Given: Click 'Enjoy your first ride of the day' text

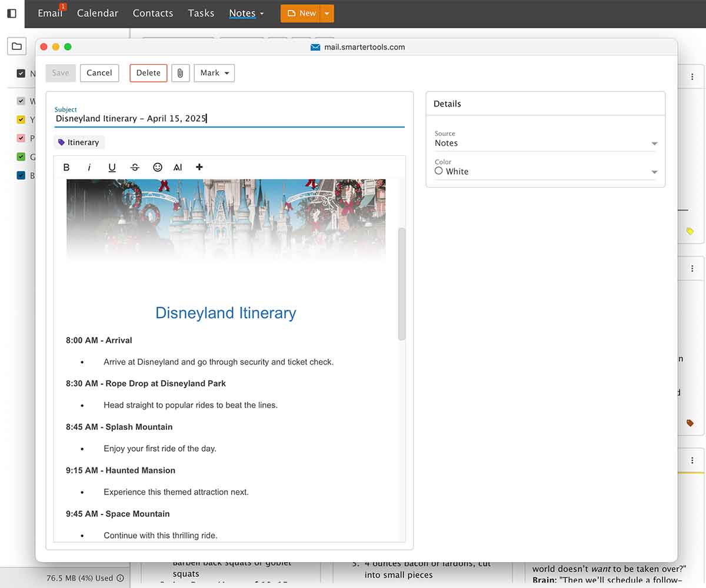Looking at the screenshot, I should 160,449.
